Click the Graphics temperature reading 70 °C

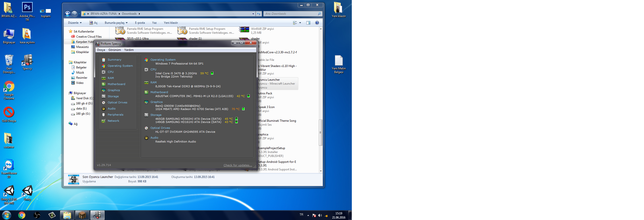(x=236, y=109)
